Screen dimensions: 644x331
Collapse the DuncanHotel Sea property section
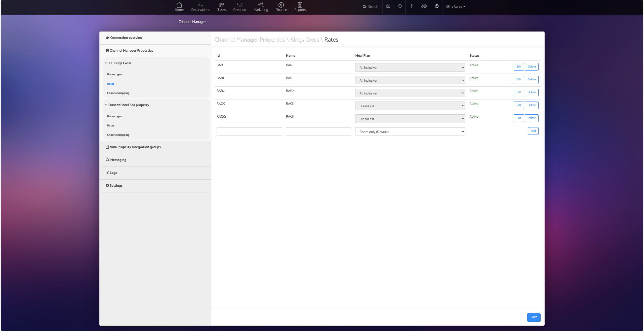(106, 105)
